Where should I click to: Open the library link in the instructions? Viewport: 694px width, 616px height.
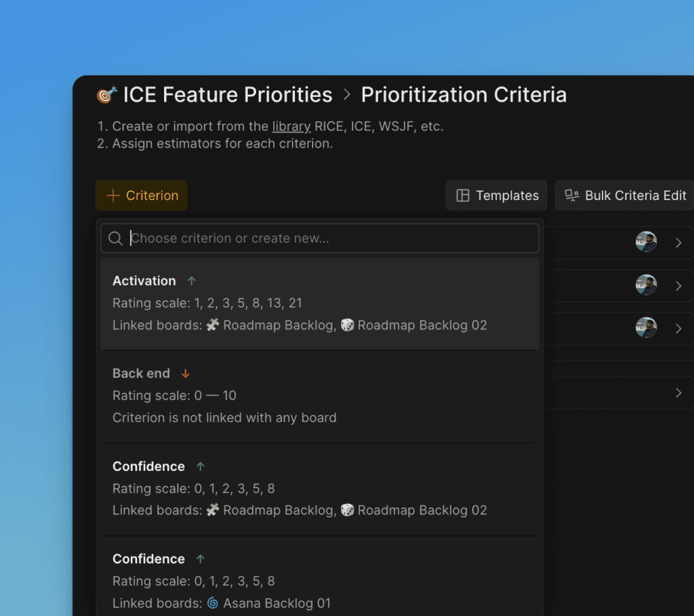click(x=291, y=127)
